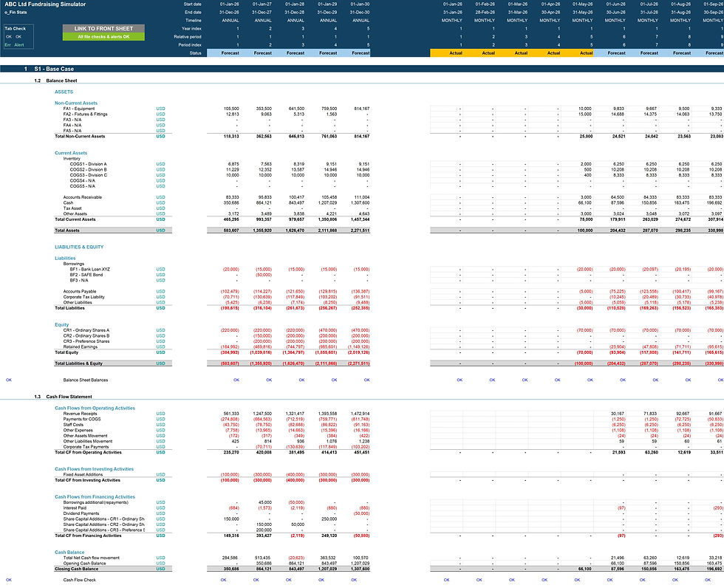
Task: Select the Interest Paid row label
Action: [x=75, y=508]
